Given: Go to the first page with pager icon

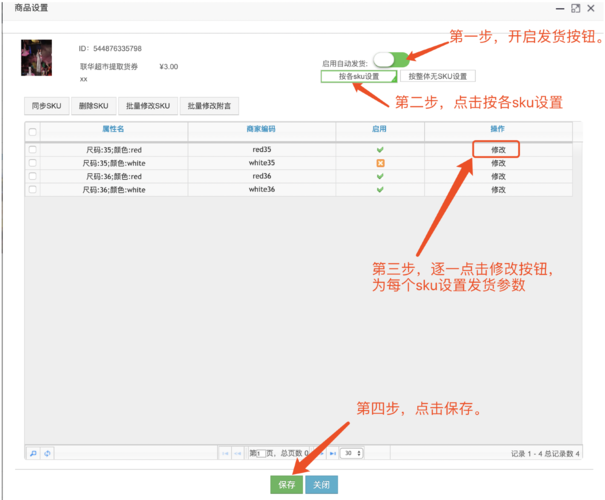Looking at the screenshot, I should click(225, 453).
